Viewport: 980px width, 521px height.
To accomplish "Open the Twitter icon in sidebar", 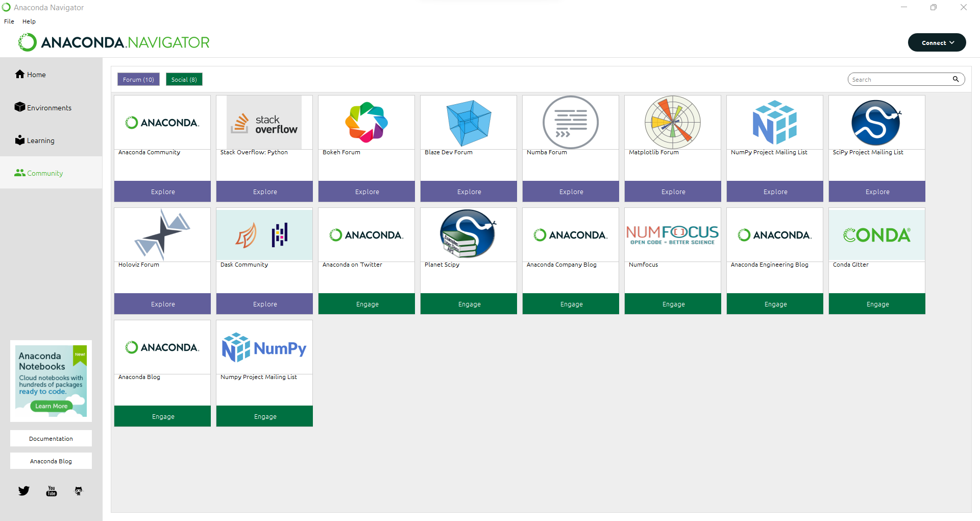I will 24,491.
